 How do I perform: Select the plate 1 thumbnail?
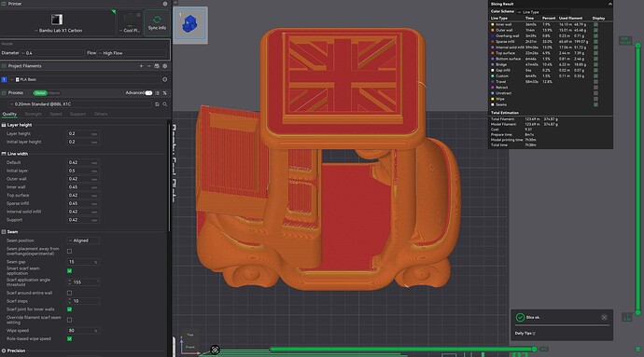190,24
